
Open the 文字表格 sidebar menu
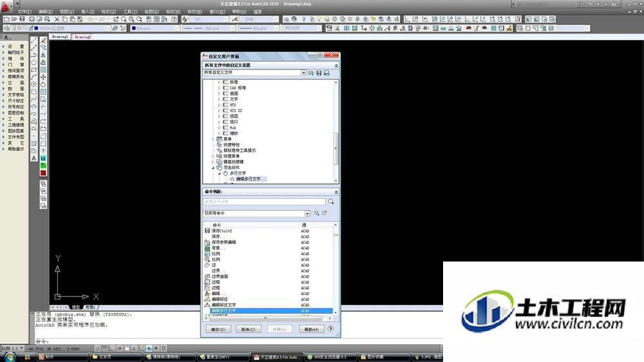click(15, 95)
